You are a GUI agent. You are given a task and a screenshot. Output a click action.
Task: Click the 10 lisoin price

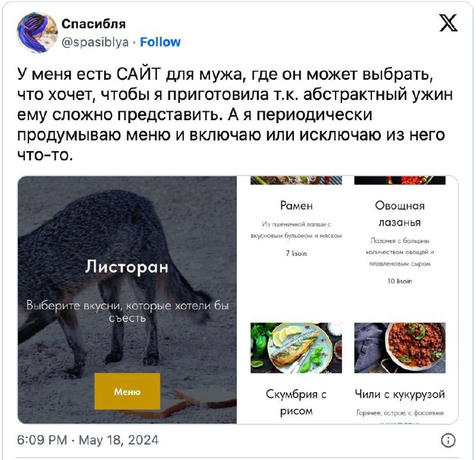click(399, 281)
